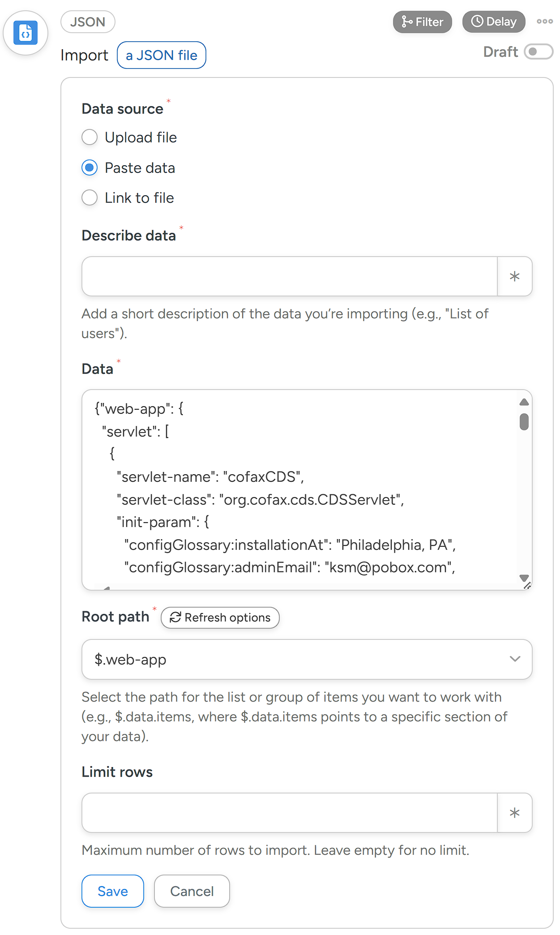Viewport: 560px width, 935px height.
Task: Click the JSON app label pill
Action: pyautogui.click(x=88, y=22)
